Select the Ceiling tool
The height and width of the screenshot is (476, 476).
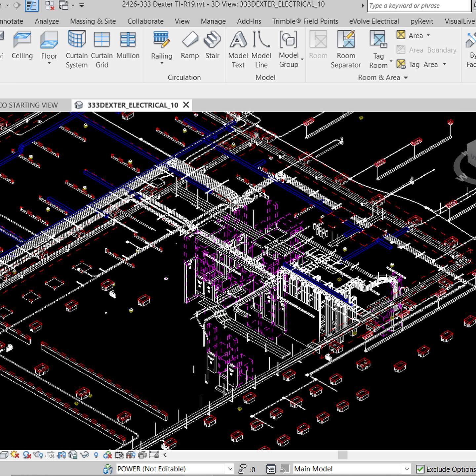coord(22,45)
